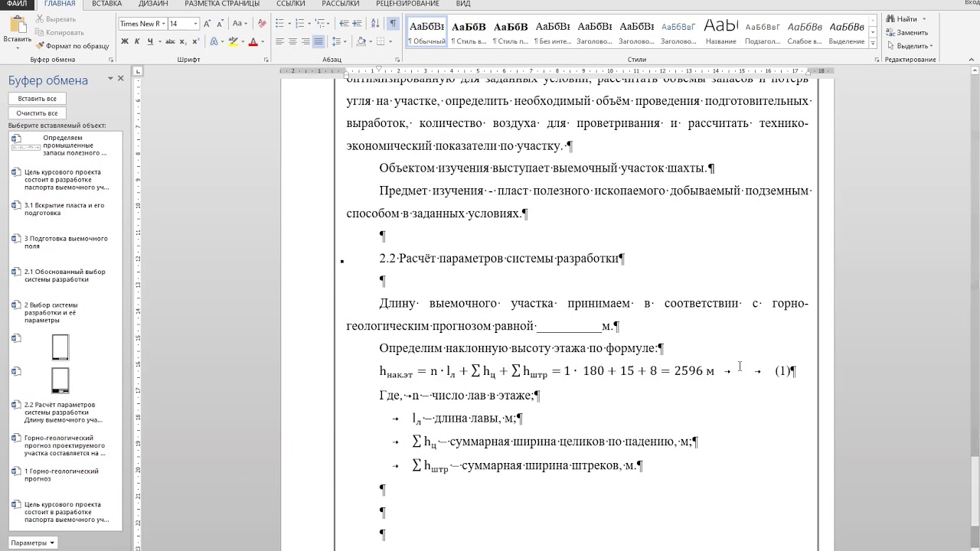Open the font size 14 dropdown
This screenshot has width=980, height=551.
pos(195,24)
